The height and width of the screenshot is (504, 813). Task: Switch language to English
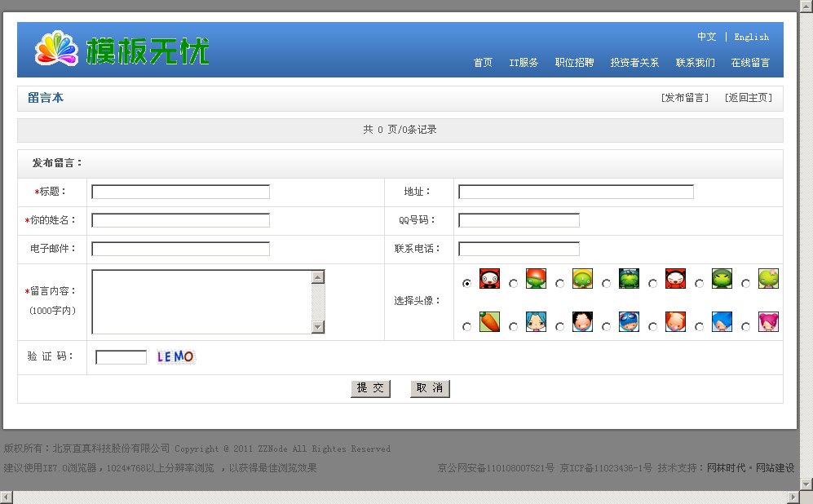(751, 37)
